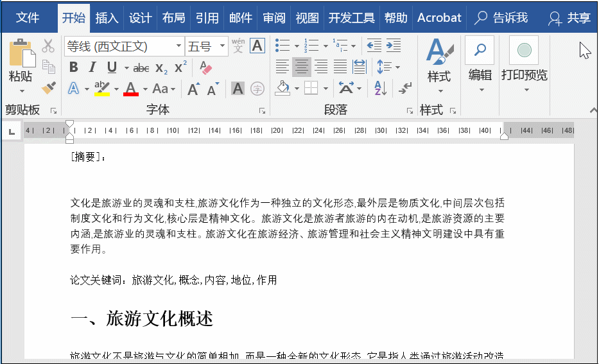The image size is (599, 364).
Task: Open the 文件 tab
Action: coord(28,17)
